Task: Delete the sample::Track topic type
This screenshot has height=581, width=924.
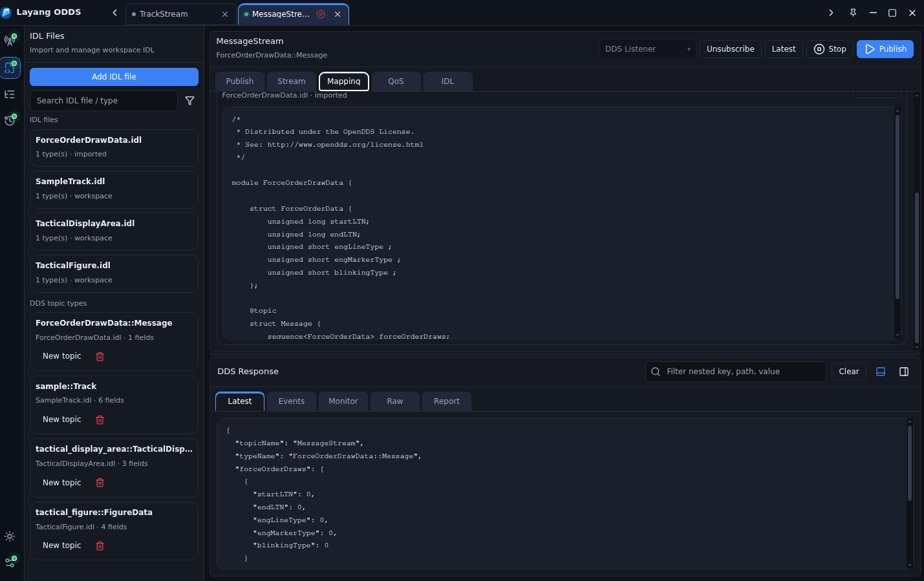Action: 100,420
